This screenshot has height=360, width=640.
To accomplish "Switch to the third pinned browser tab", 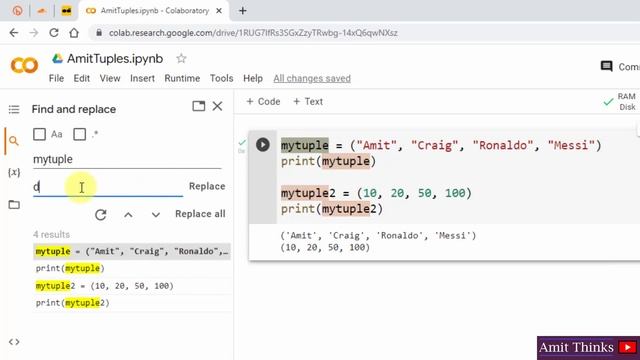I will [x=66, y=11].
